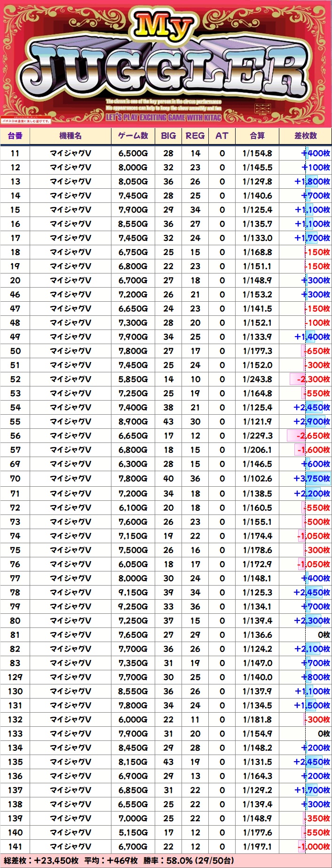Viewport: 332px width, 868px height.
Task: Click machine number 46 cell
Action: (15, 295)
